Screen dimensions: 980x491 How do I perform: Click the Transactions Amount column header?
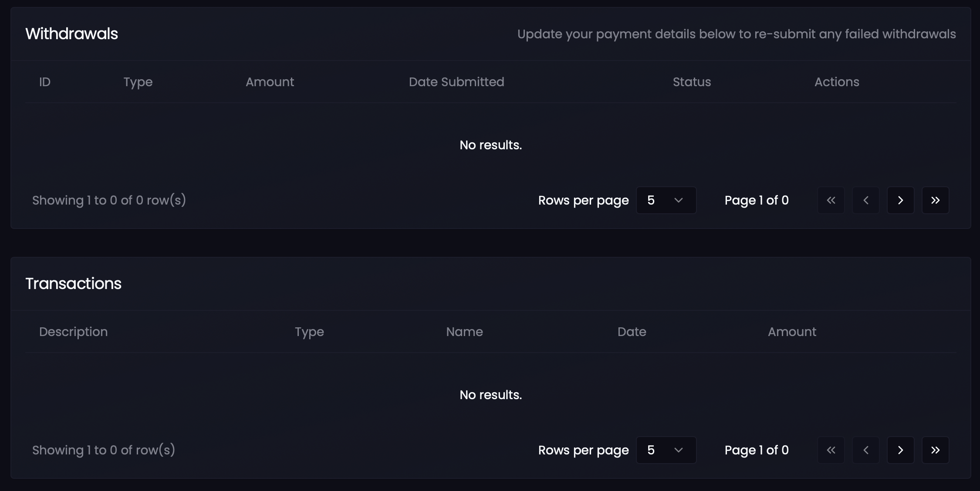coord(792,332)
